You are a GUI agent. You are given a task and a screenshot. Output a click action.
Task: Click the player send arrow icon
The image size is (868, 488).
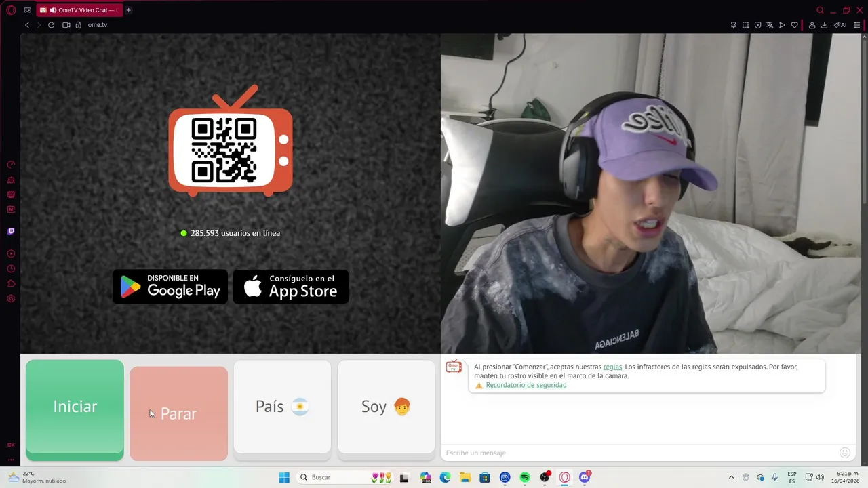point(782,25)
